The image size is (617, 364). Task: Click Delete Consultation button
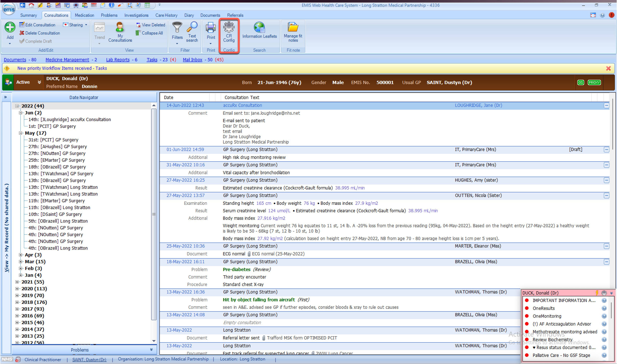pos(40,33)
